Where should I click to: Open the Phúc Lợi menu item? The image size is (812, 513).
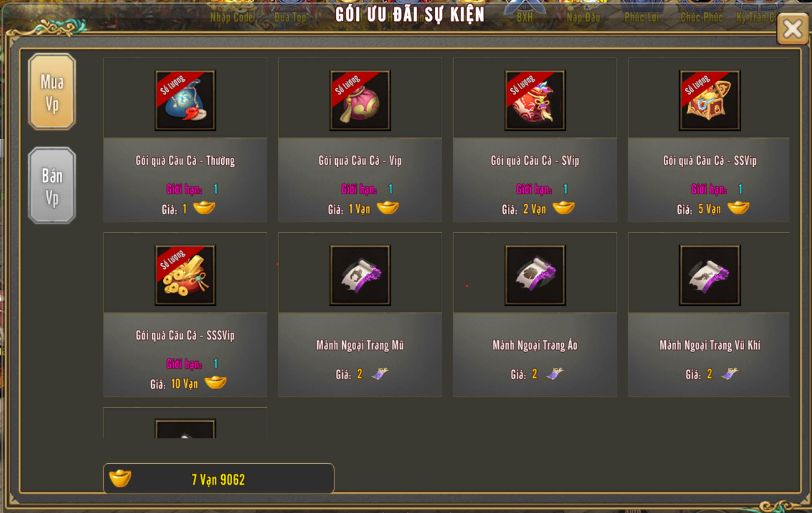coord(642,18)
